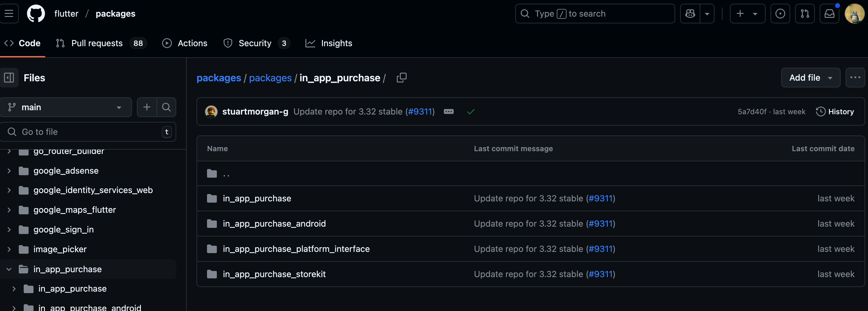Screen dimensions: 868x311
Task: Open the Add file dropdown
Action: pyautogui.click(x=810, y=78)
